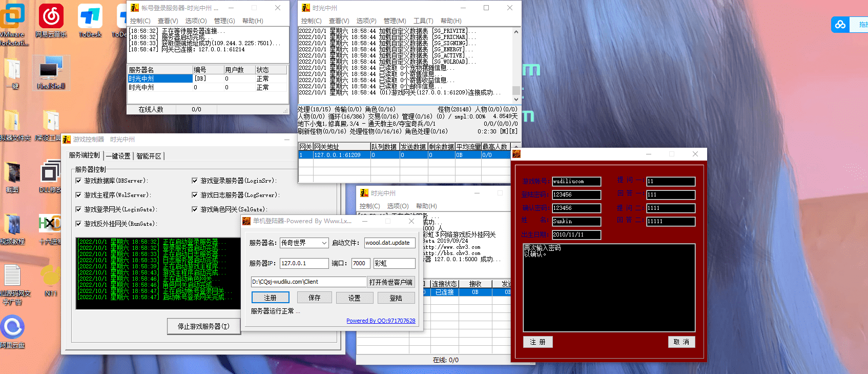Click 注 册 button in red window

click(x=538, y=342)
